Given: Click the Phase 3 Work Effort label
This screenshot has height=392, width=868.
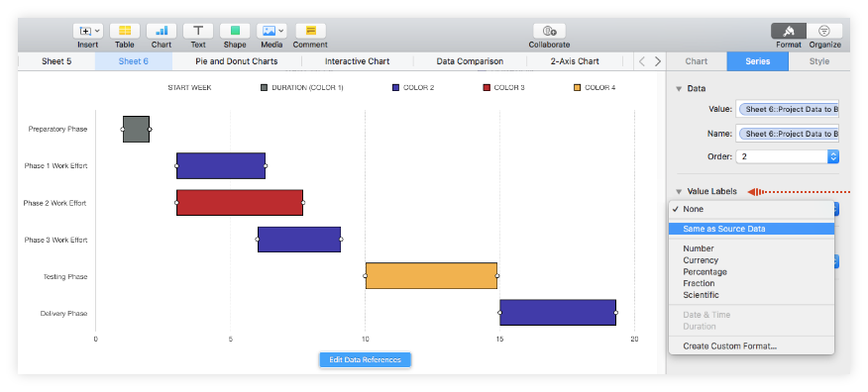Looking at the screenshot, I should coord(55,240).
